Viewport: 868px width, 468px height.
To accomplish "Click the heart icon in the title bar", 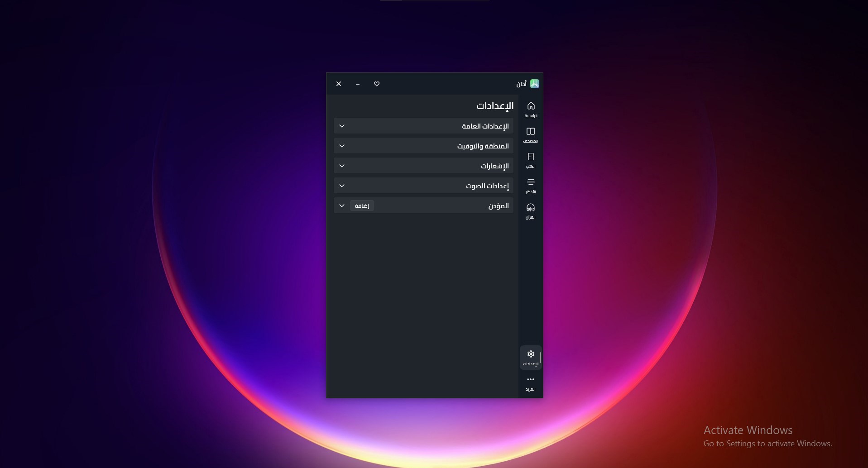I will click(377, 84).
